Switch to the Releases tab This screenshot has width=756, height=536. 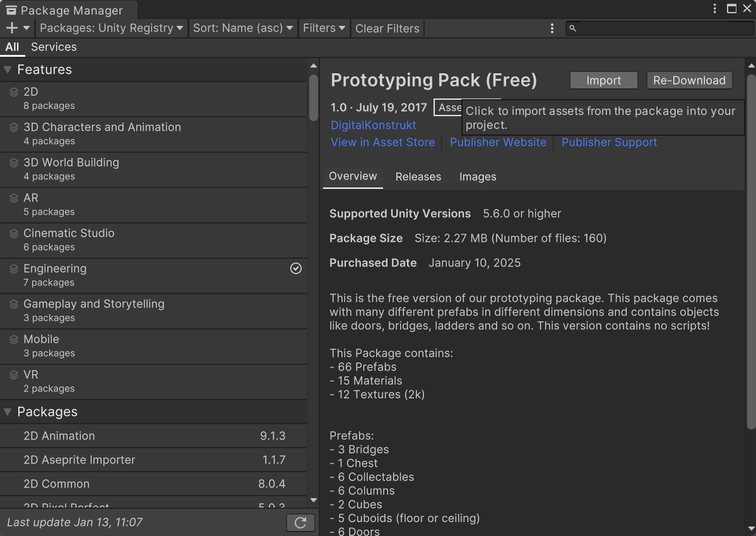click(x=418, y=177)
